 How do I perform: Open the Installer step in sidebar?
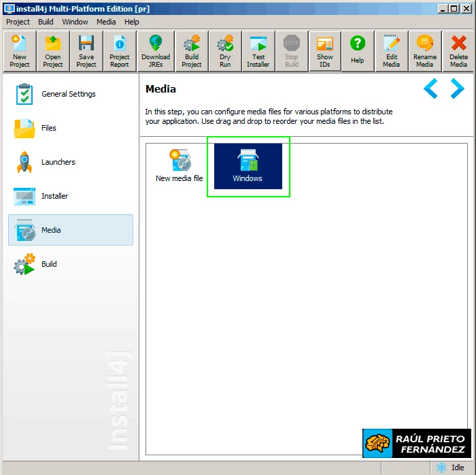tap(71, 196)
